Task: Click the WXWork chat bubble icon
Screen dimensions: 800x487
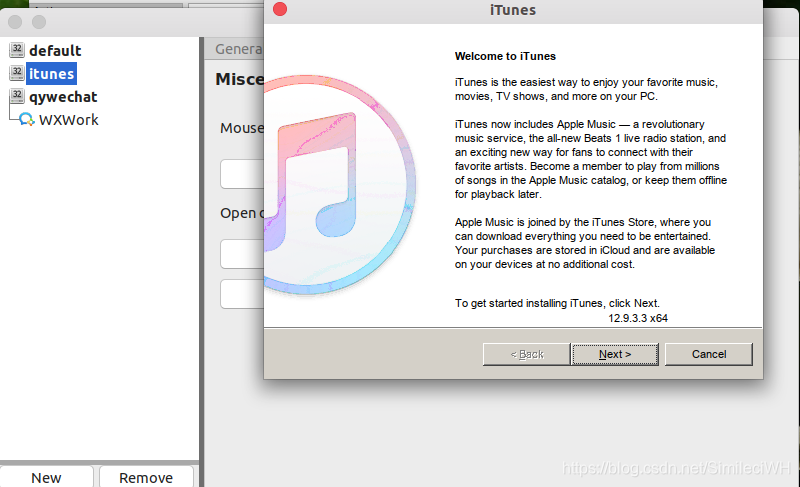Action: 26,120
